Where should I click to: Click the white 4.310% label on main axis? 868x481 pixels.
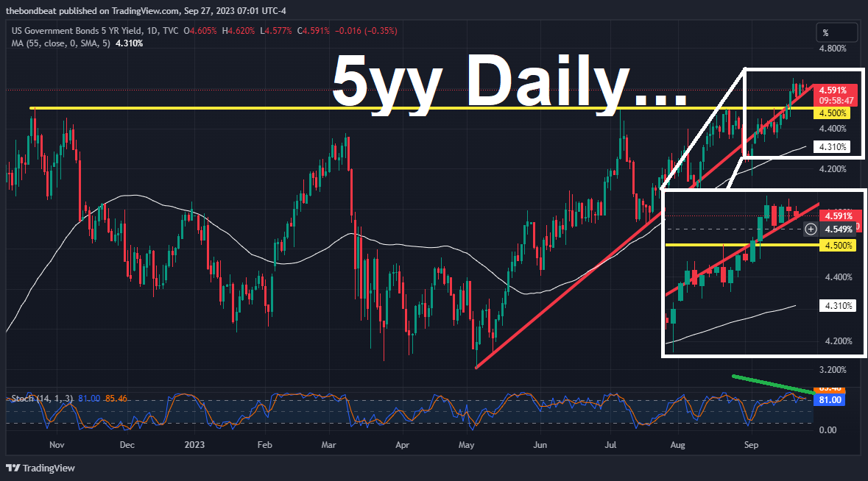click(x=833, y=147)
